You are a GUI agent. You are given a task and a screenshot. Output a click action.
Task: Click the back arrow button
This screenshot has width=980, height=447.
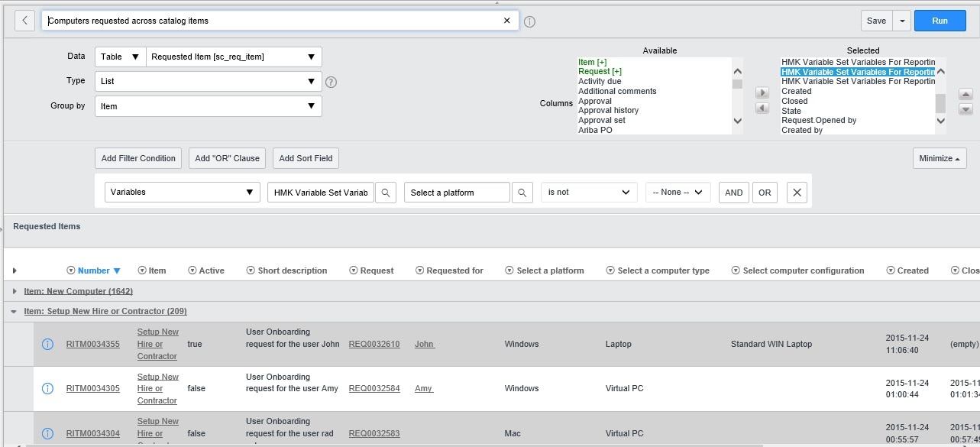pos(24,21)
